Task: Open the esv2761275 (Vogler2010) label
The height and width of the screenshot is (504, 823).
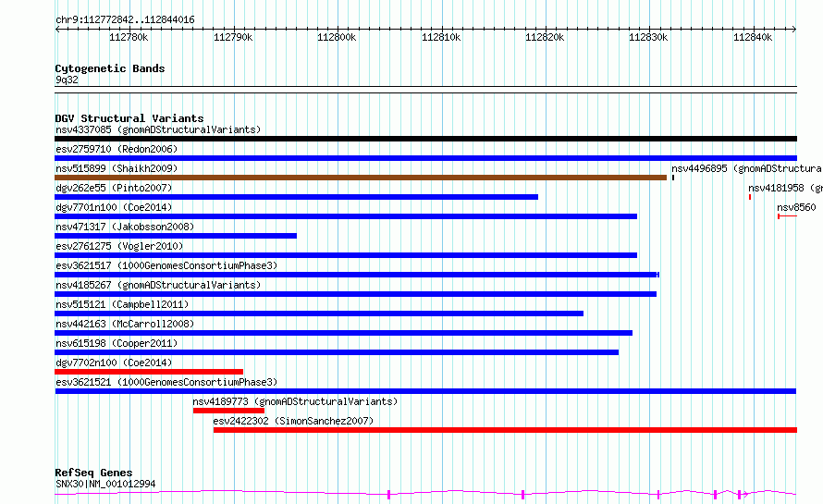Action: tap(119, 246)
